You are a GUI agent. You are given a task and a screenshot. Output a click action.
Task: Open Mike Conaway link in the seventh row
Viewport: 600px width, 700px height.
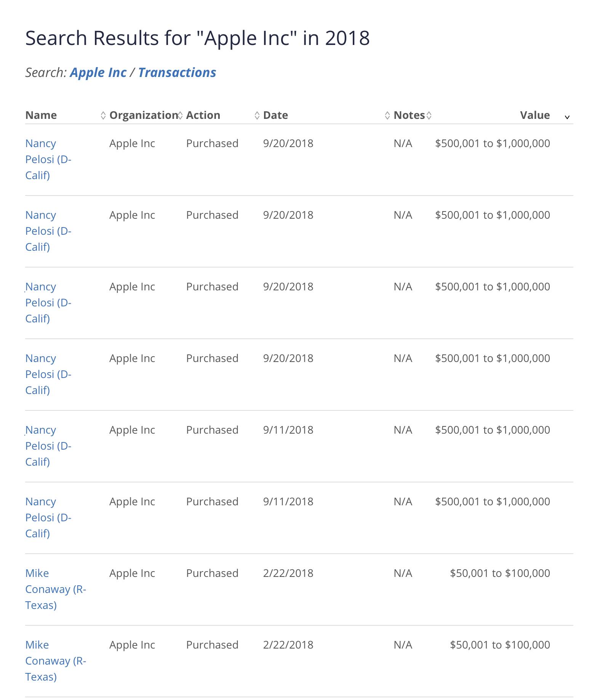pyautogui.click(x=56, y=589)
